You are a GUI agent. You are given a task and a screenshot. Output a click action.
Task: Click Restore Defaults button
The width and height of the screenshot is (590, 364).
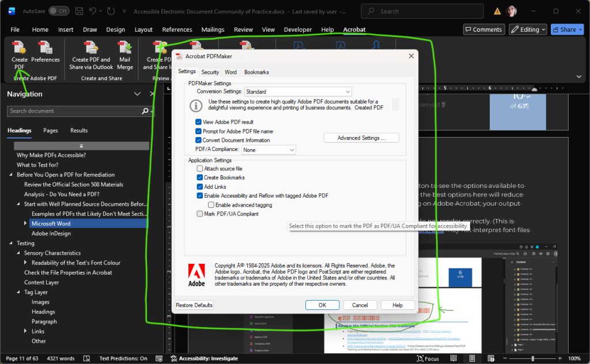point(194,305)
